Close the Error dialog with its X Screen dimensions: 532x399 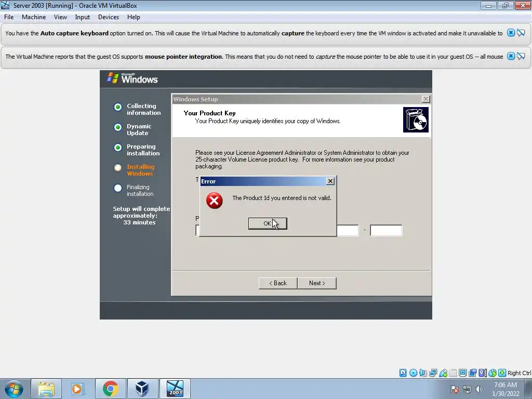[330, 181]
